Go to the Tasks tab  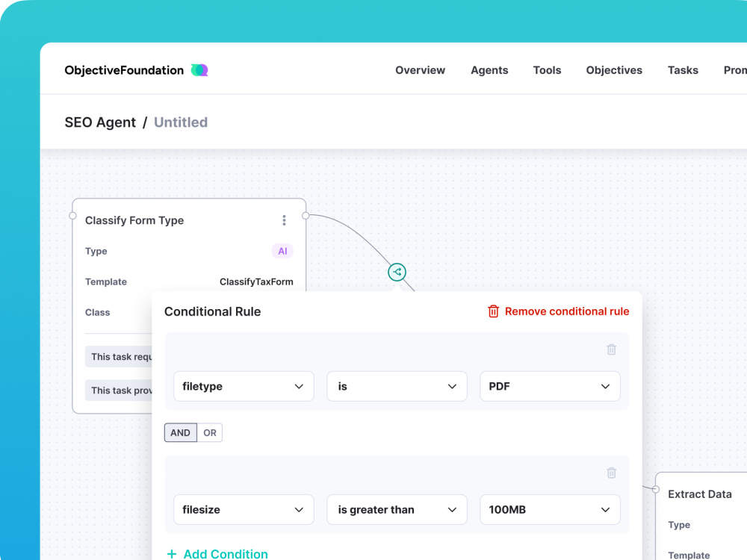[683, 70]
